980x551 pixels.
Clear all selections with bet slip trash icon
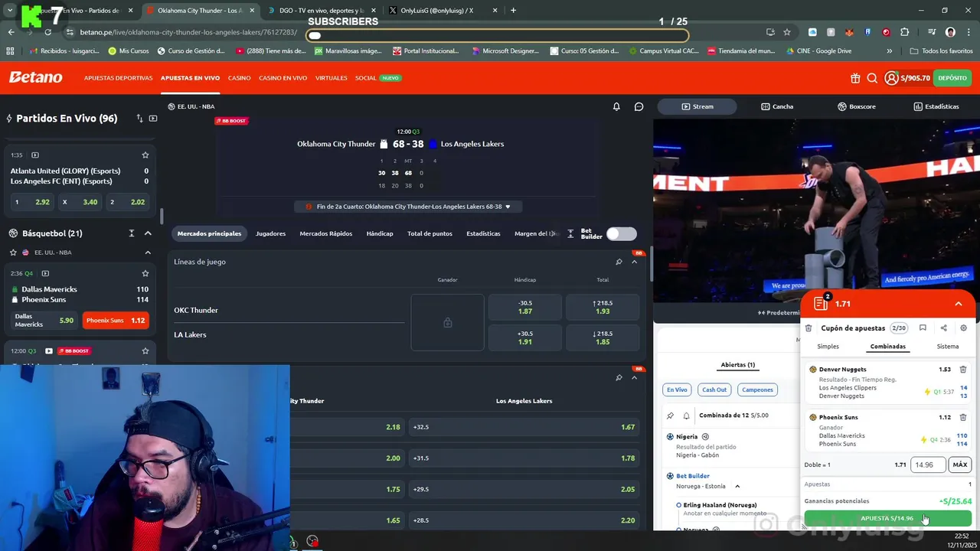coord(808,328)
